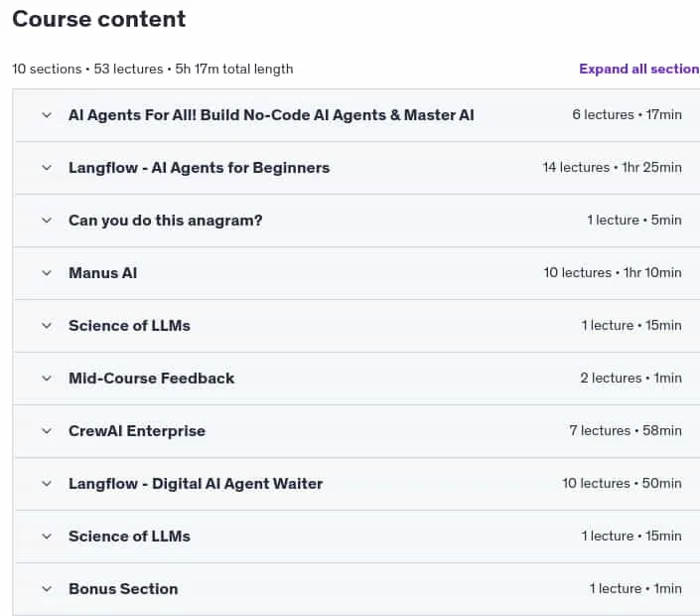Viewport: 700px width, 616px height.
Task: Click 14 lectures • 1hr 25min label
Action: click(612, 168)
